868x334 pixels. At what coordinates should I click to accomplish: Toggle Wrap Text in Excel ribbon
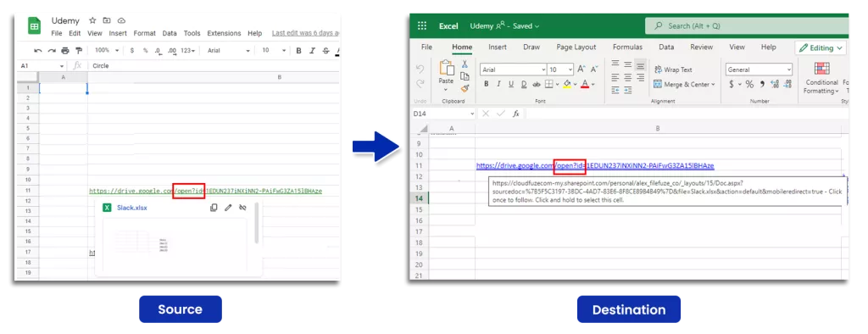click(x=673, y=70)
